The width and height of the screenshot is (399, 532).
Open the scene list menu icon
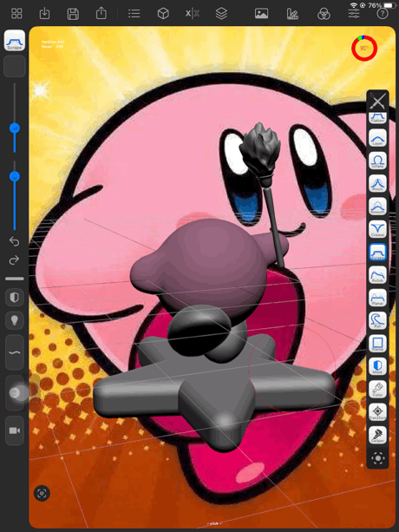[134, 14]
